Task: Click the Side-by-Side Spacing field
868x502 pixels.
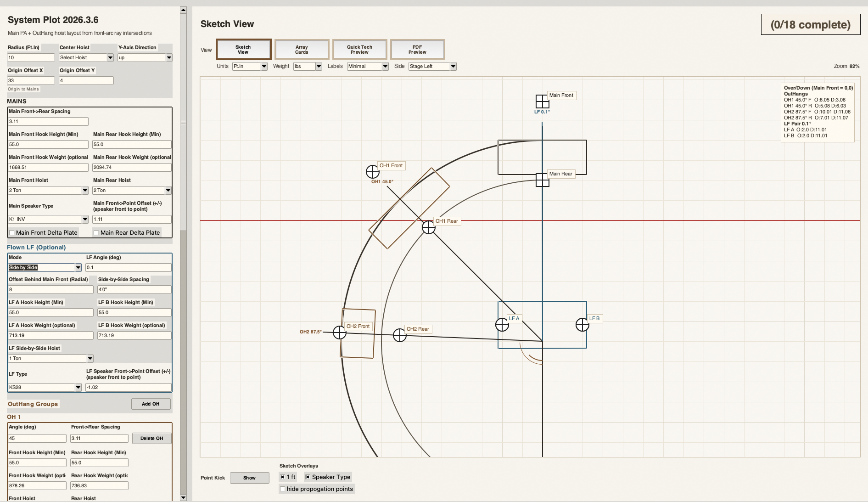Action: click(x=134, y=289)
